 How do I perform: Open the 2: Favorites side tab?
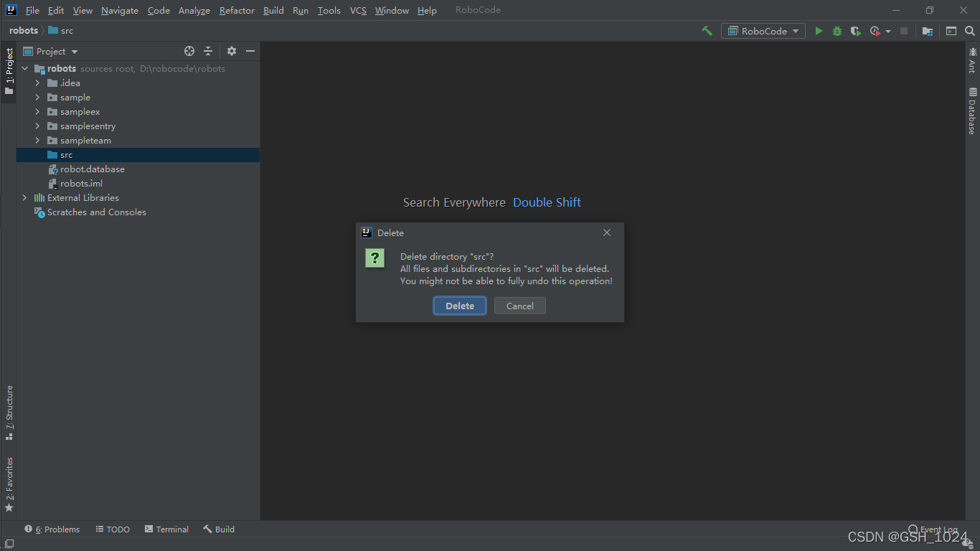[9, 484]
